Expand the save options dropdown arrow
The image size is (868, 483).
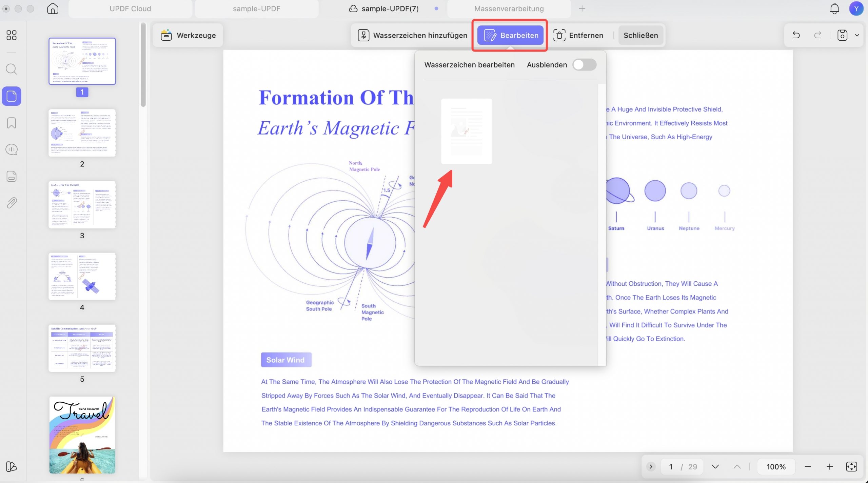(x=857, y=35)
